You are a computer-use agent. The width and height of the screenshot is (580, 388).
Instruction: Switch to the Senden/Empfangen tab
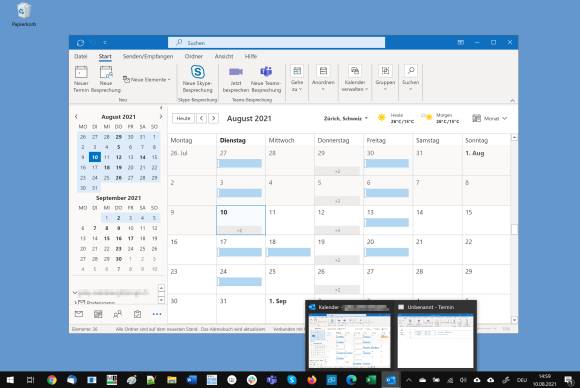coord(148,56)
